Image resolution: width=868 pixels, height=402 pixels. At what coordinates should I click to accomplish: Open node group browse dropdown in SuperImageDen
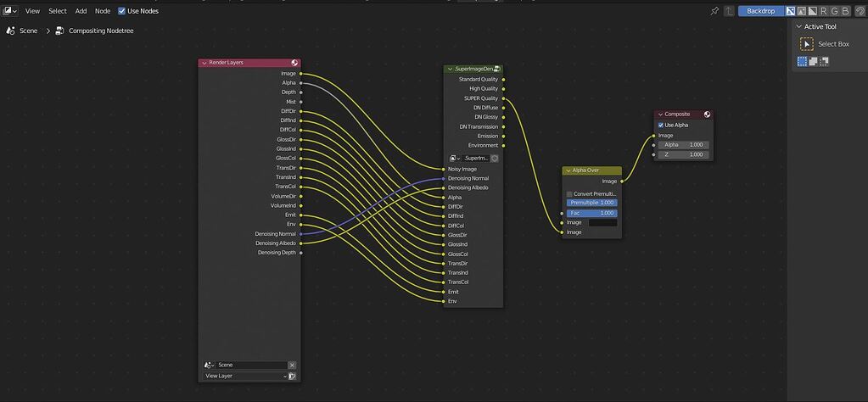[454, 158]
